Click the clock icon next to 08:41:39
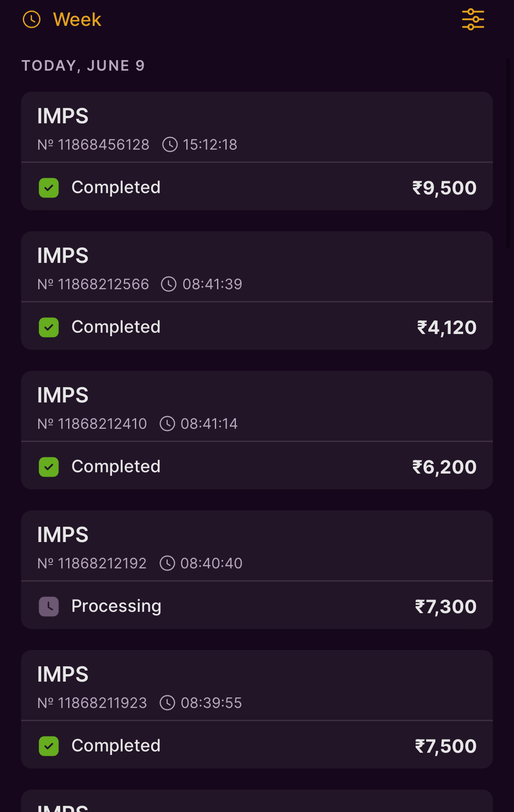This screenshot has height=812, width=514. tap(169, 284)
